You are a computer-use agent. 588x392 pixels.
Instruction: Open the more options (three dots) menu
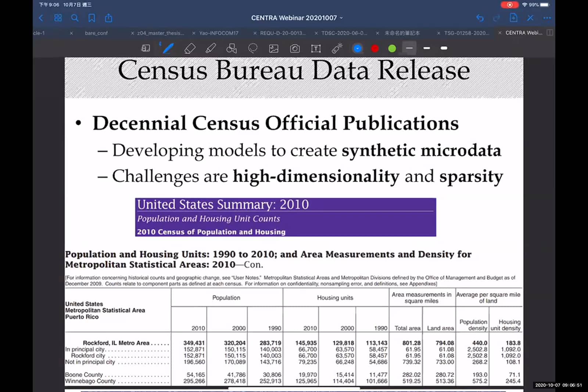click(547, 18)
